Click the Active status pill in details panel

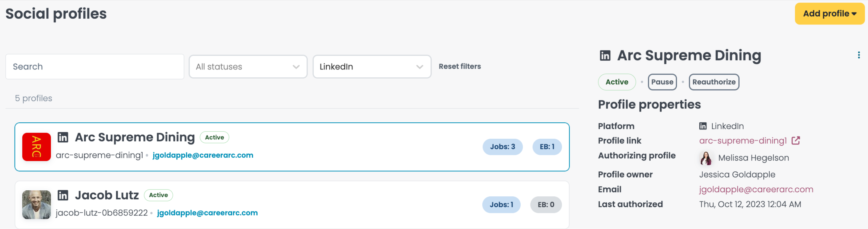click(617, 82)
